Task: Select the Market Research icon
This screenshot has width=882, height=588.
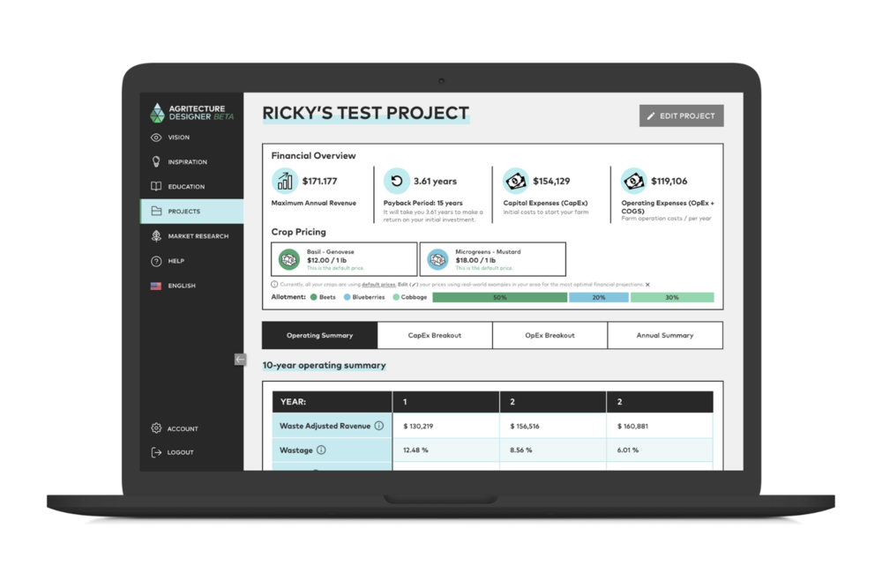Action: coord(156,235)
